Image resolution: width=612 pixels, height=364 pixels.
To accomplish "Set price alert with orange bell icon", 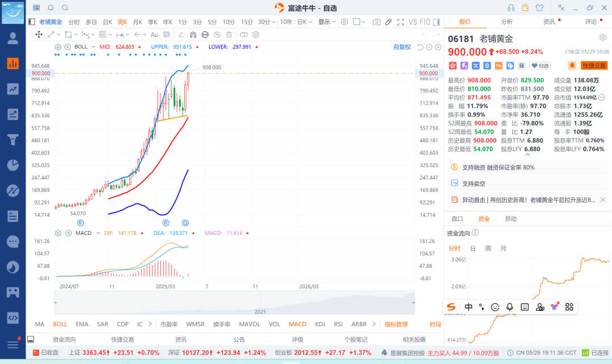I will (x=572, y=66).
